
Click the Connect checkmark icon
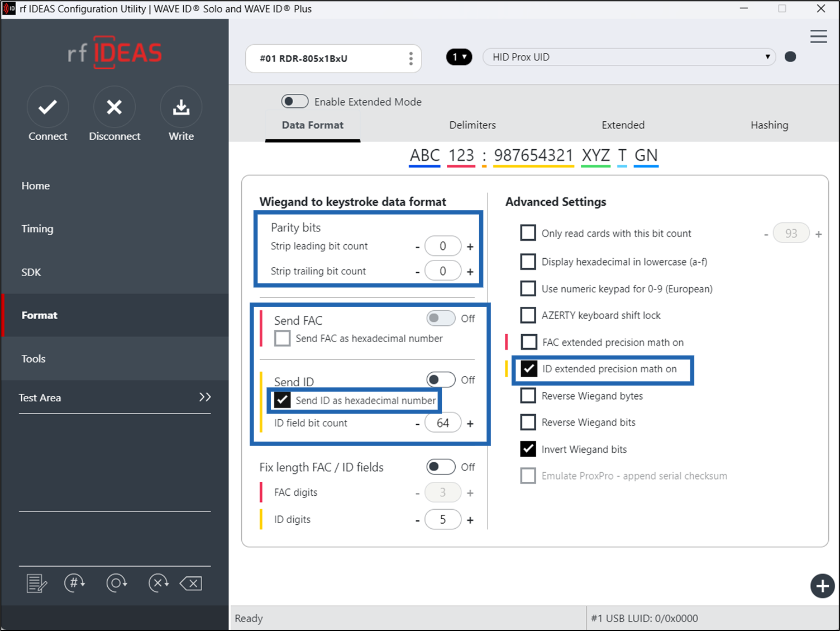(x=48, y=107)
